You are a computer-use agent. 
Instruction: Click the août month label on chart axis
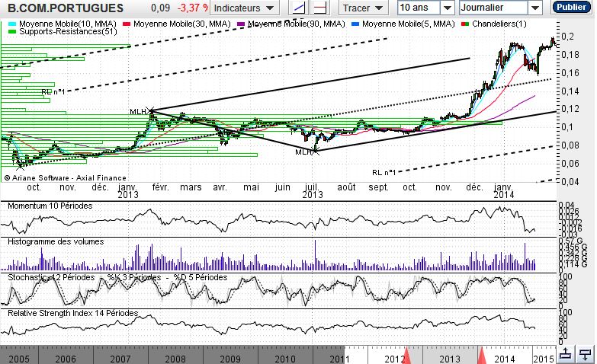pos(346,187)
